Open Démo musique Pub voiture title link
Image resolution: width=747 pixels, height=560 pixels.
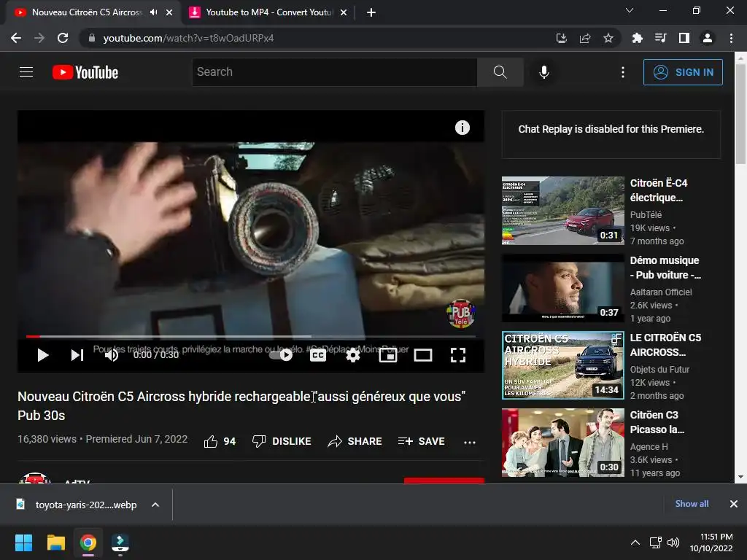point(665,268)
